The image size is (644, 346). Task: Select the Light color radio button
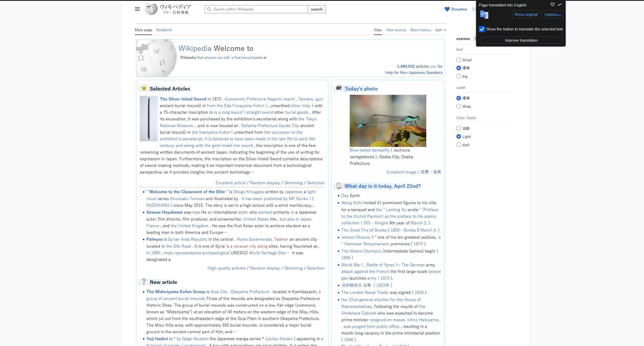459,136
